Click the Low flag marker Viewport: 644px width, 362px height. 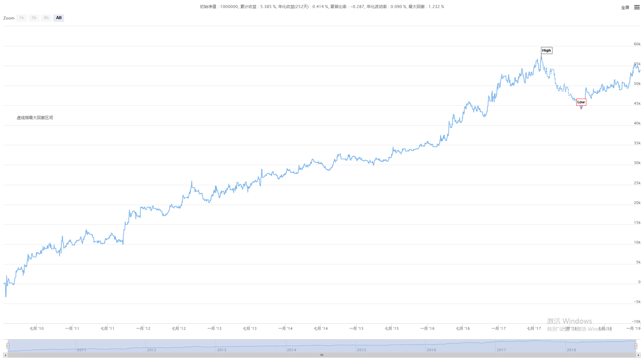(x=581, y=102)
